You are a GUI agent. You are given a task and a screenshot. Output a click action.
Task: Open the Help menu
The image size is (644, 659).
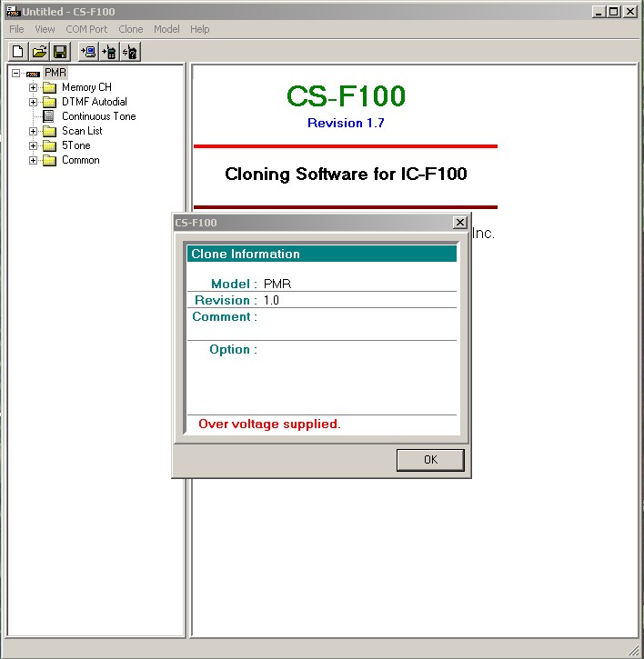199,29
